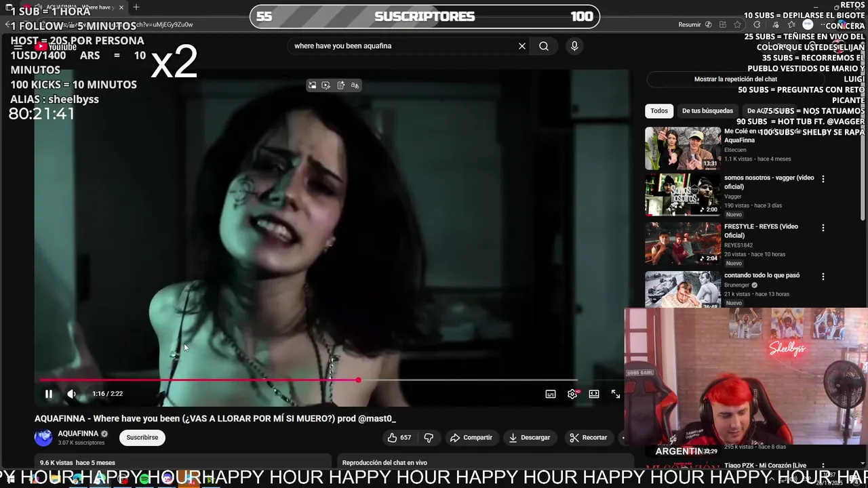This screenshot has width=868, height=488.
Task: Click the favorites star icon in the address bar
Action: [737, 24]
